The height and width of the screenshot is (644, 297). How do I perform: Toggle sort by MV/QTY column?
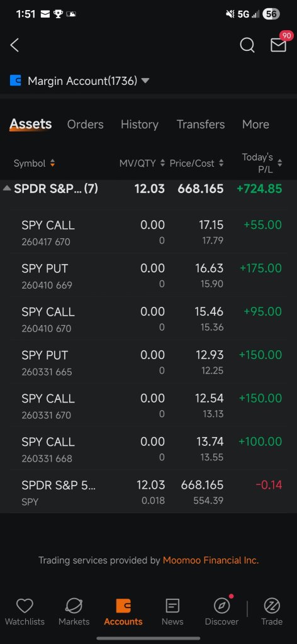142,164
